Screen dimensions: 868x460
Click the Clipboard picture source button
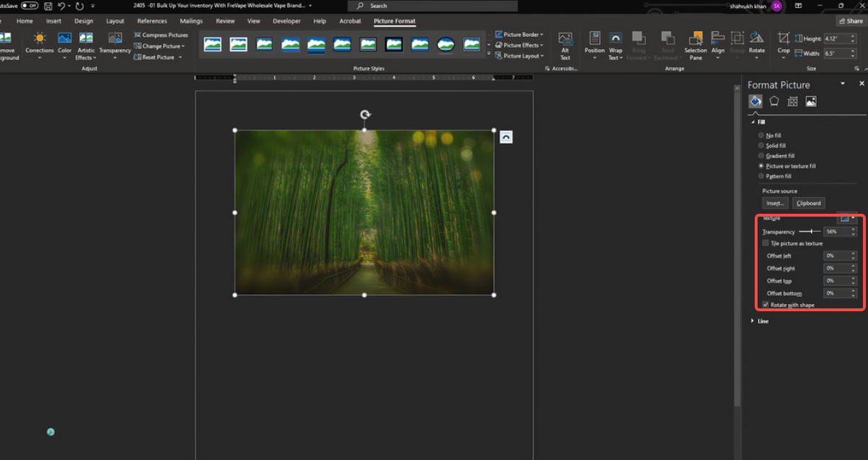(808, 204)
